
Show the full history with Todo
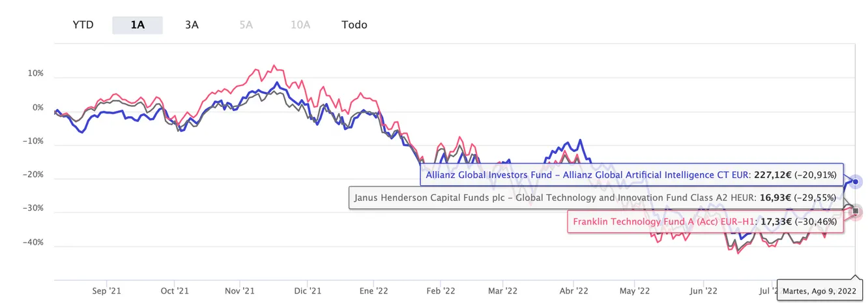pyautogui.click(x=354, y=25)
